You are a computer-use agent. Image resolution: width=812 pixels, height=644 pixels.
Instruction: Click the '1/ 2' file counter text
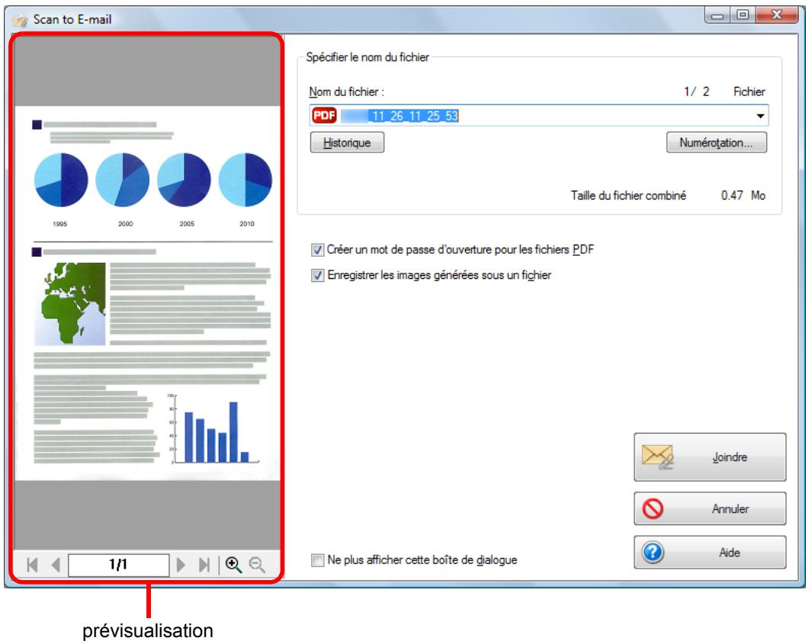point(697,91)
